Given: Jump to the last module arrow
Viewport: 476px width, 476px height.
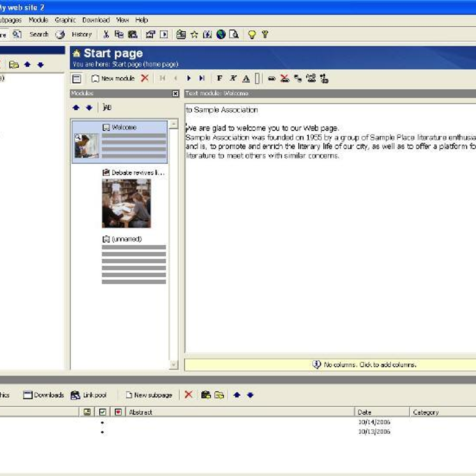Looking at the screenshot, I should point(202,78).
